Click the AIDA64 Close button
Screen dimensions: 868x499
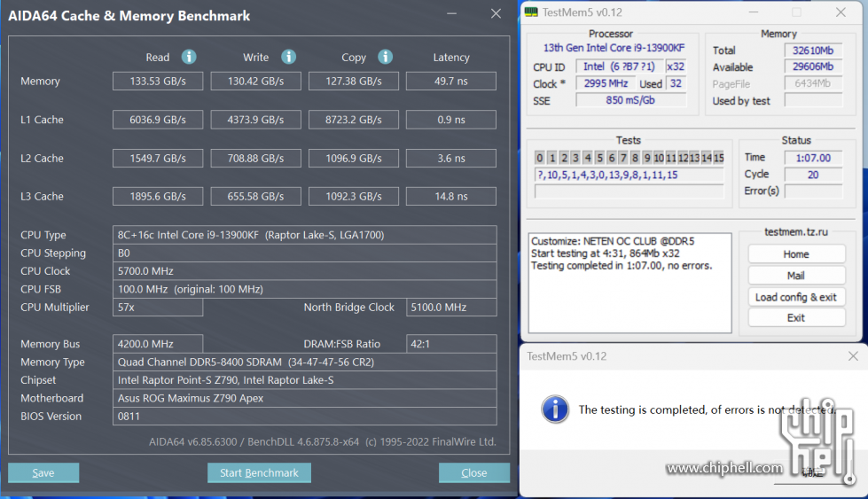click(x=473, y=473)
